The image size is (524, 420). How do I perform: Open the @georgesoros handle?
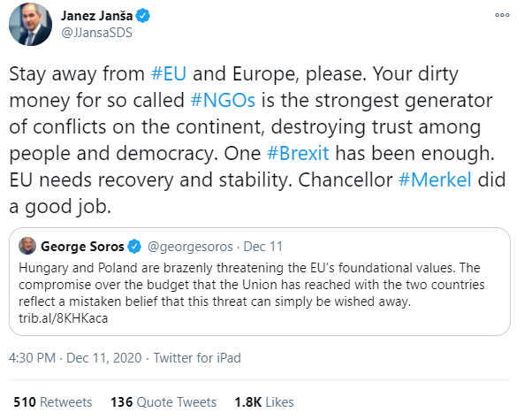pyautogui.click(x=190, y=247)
